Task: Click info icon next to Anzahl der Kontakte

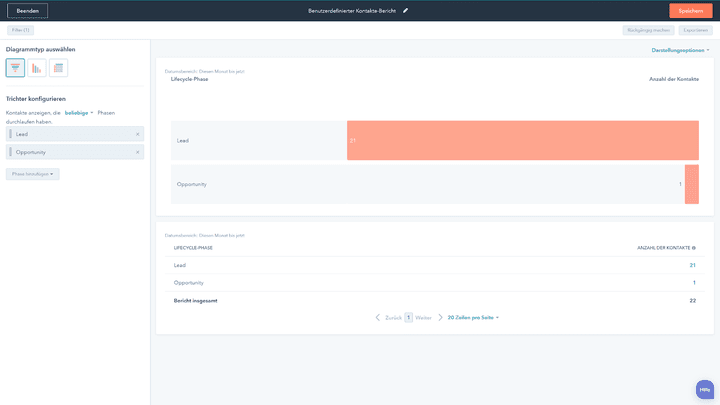Action: pyautogui.click(x=695, y=247)
